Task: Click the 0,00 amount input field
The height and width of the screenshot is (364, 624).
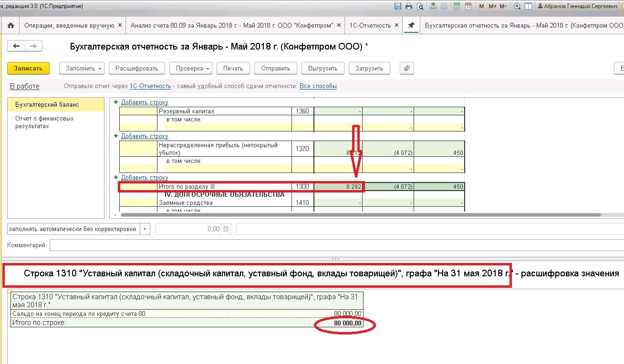Action: coord(189,229)
